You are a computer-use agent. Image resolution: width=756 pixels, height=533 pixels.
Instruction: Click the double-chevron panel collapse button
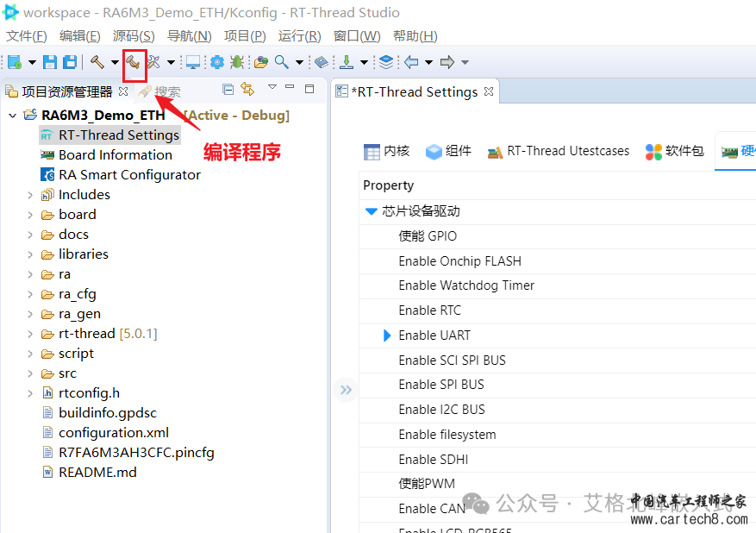tap(346, 390)
